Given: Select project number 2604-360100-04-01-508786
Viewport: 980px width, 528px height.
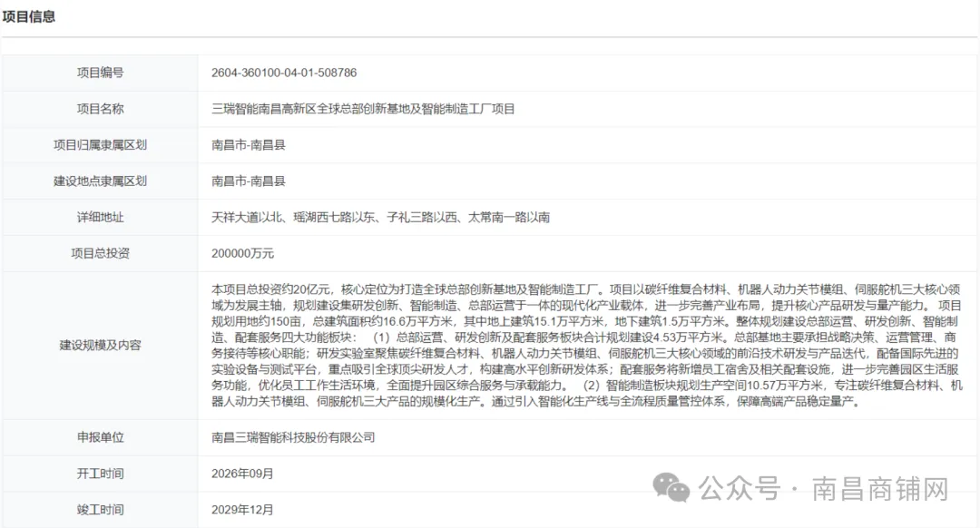Looking at the screenshot, I should point(284,73).
